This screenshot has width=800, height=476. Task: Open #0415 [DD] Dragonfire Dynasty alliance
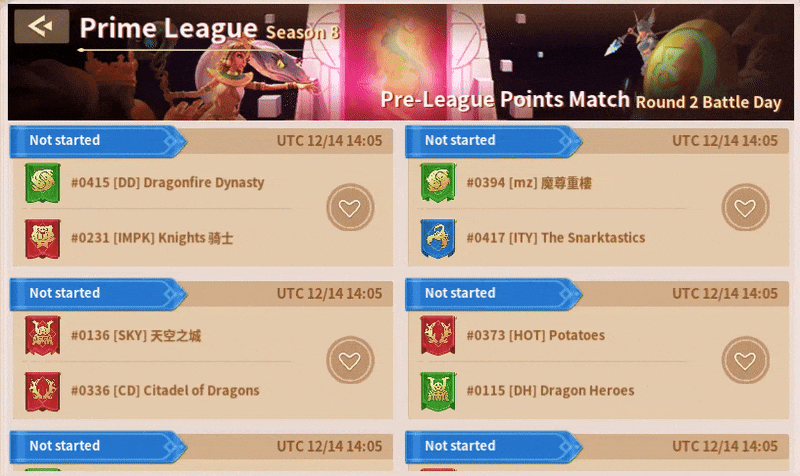(167, 183)
